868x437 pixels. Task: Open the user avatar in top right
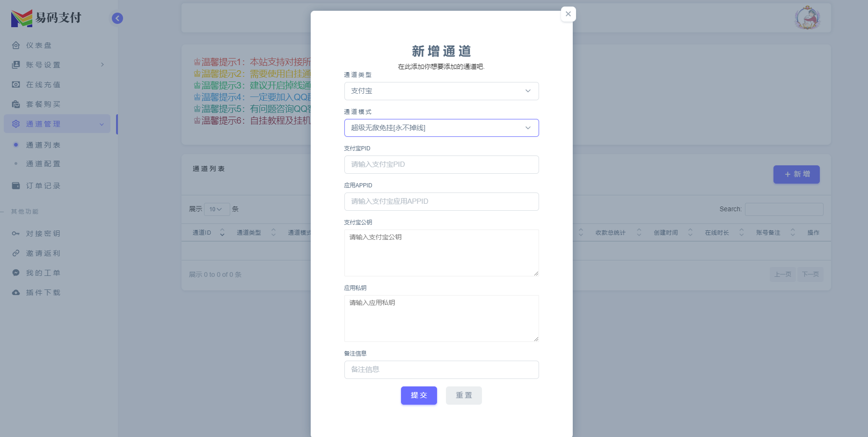807,18
